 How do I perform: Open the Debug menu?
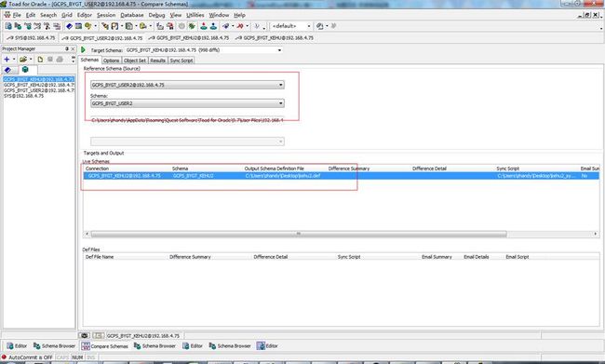[x=156, y=15]
